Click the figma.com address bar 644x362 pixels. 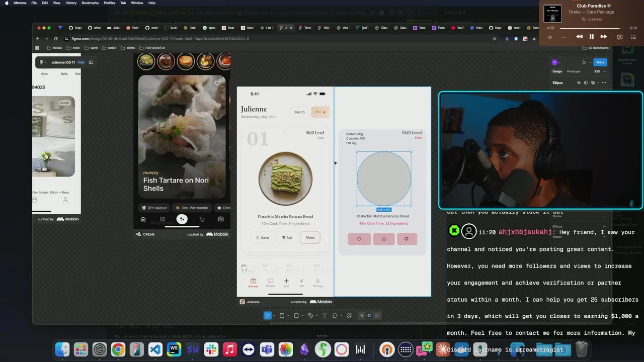point(277,39)
